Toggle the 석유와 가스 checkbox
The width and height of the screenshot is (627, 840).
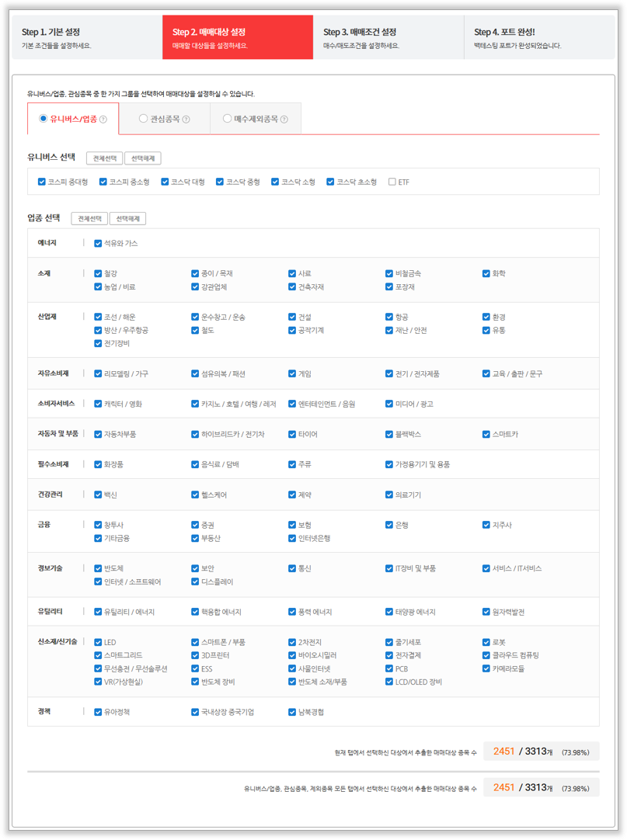pyautogui.click(x=98, y=243)
